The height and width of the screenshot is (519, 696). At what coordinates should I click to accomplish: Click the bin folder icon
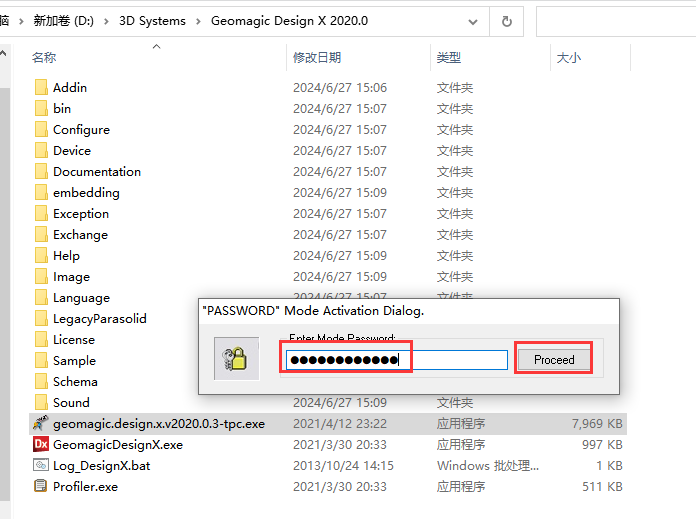(x=41, y=108)
